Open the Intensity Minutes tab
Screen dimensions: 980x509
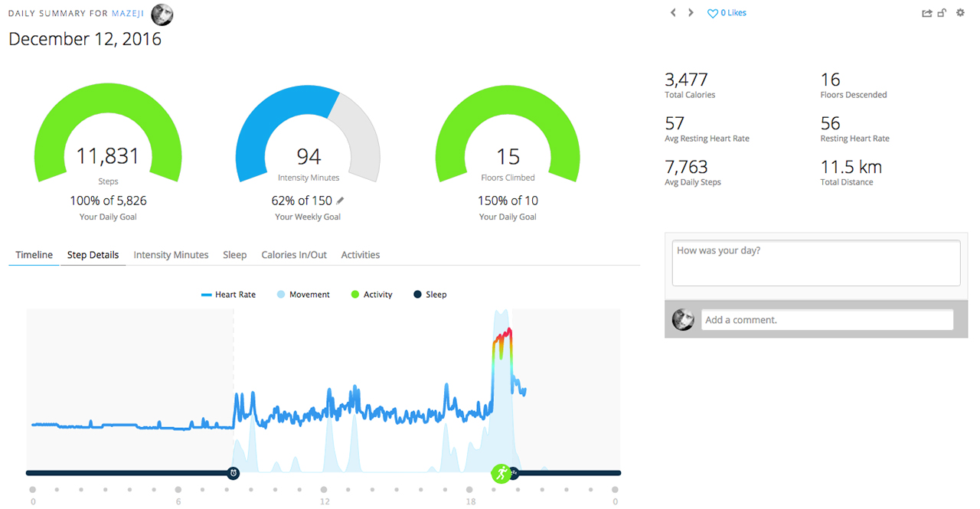171,255
